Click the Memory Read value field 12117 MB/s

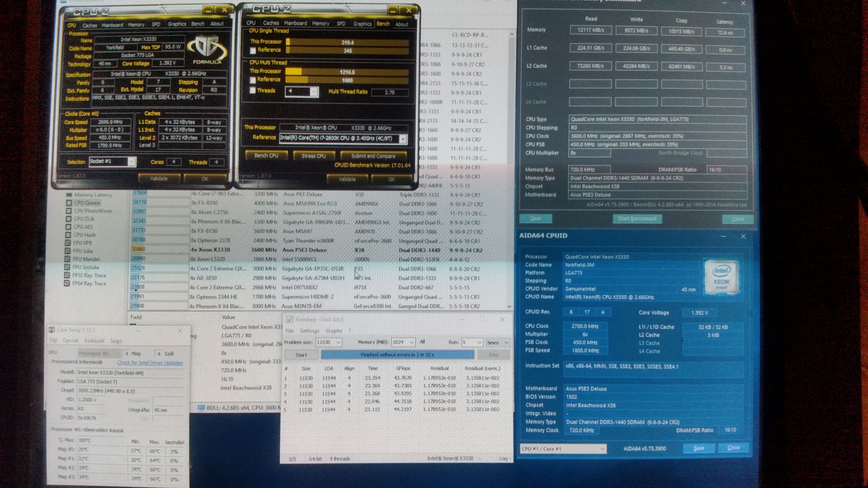click(x=590, y=30)
